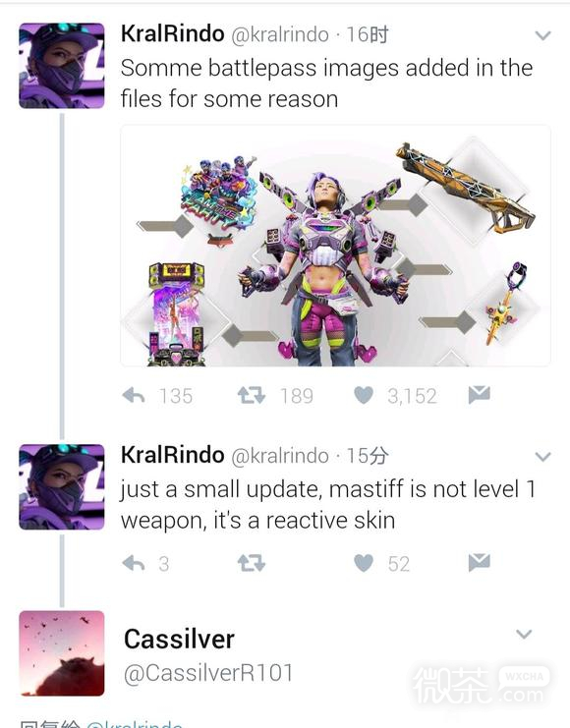Reply to the mastiff reactive skin tweet
This screenshot has width=570, height=728.
click(134, 563)
